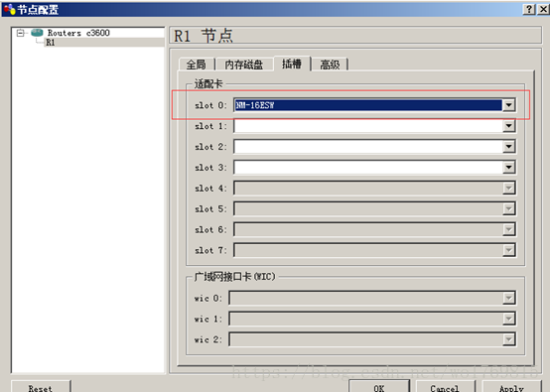
Task: Select Routers c3600 in the tree
Action: click(78, 33)
